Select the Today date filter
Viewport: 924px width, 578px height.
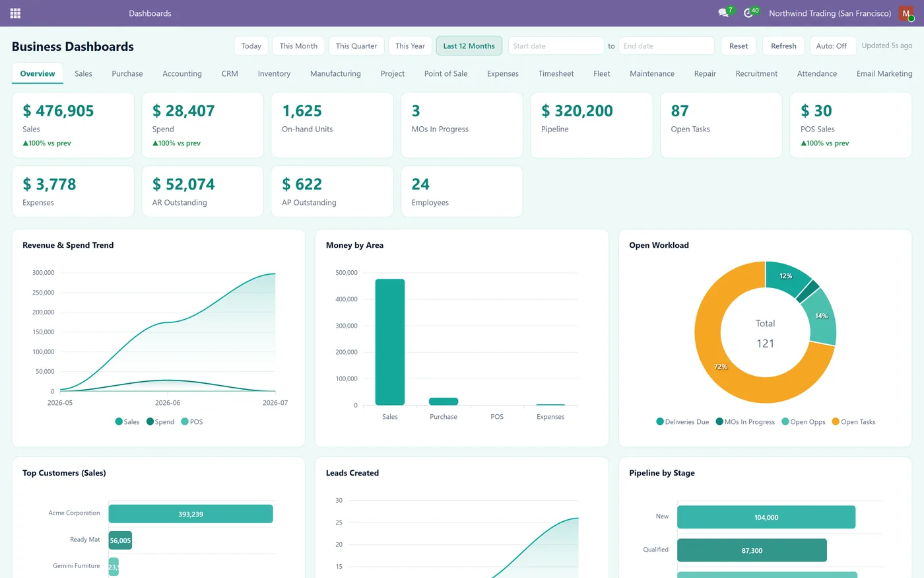[251, 46]
